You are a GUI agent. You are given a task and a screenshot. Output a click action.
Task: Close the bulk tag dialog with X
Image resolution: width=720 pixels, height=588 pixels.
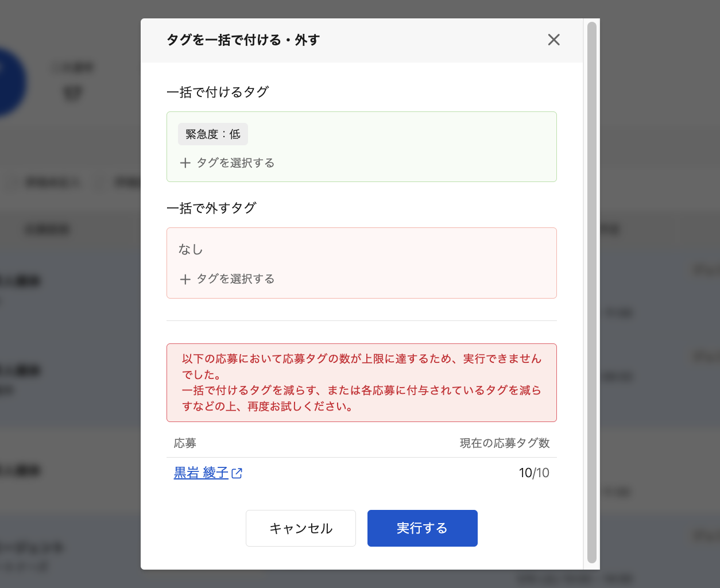553,40
